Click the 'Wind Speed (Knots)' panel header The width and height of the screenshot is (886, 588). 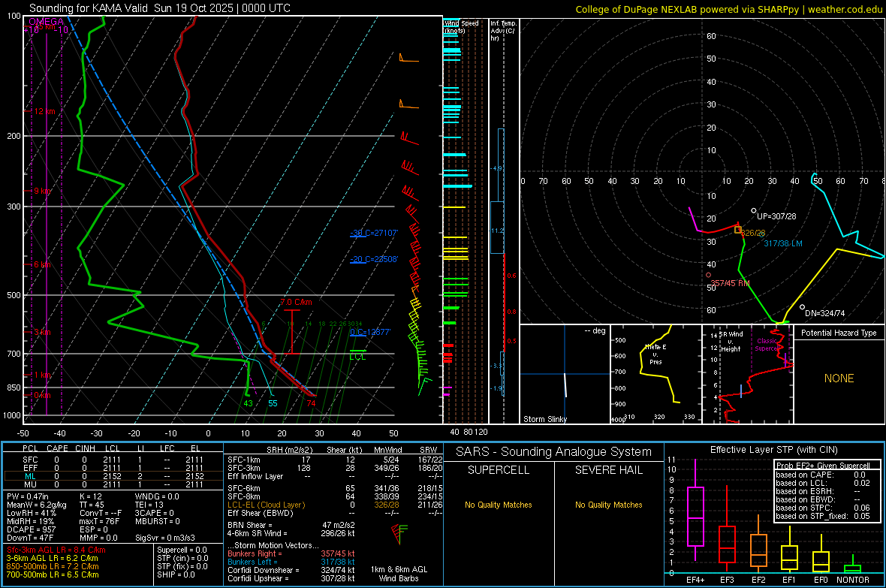(x=461, y=26)
